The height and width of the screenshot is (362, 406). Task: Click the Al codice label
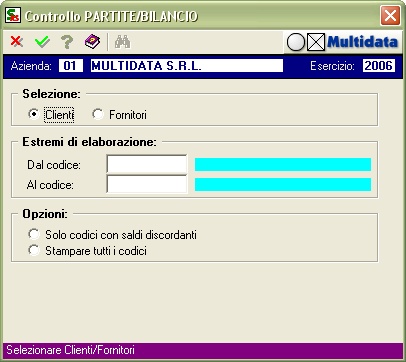(x=50, y=185)
